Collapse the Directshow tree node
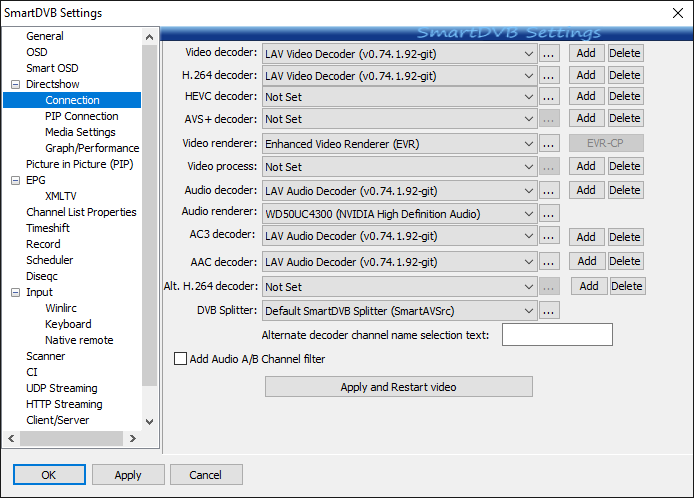This screenshot has width=694, height=498. click(x=15, y=84)
